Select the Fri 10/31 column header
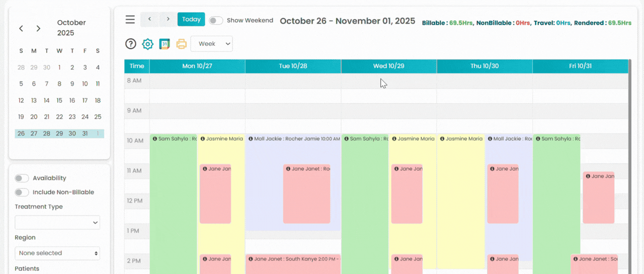 tap(580, 66)
